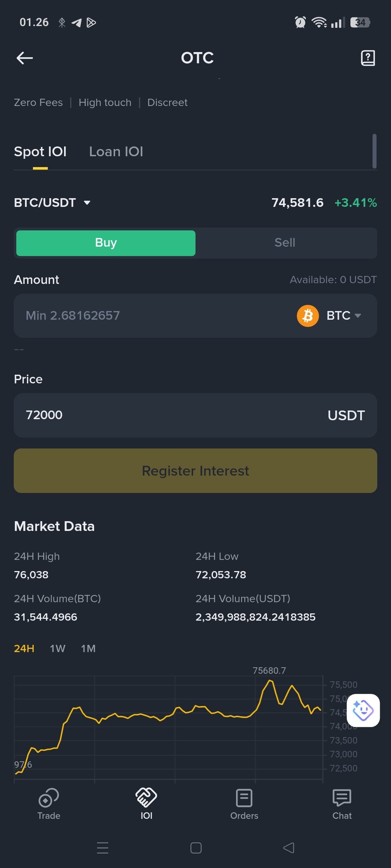Click the vertical scrollbar beside the tabs

[x=374, y=151]
